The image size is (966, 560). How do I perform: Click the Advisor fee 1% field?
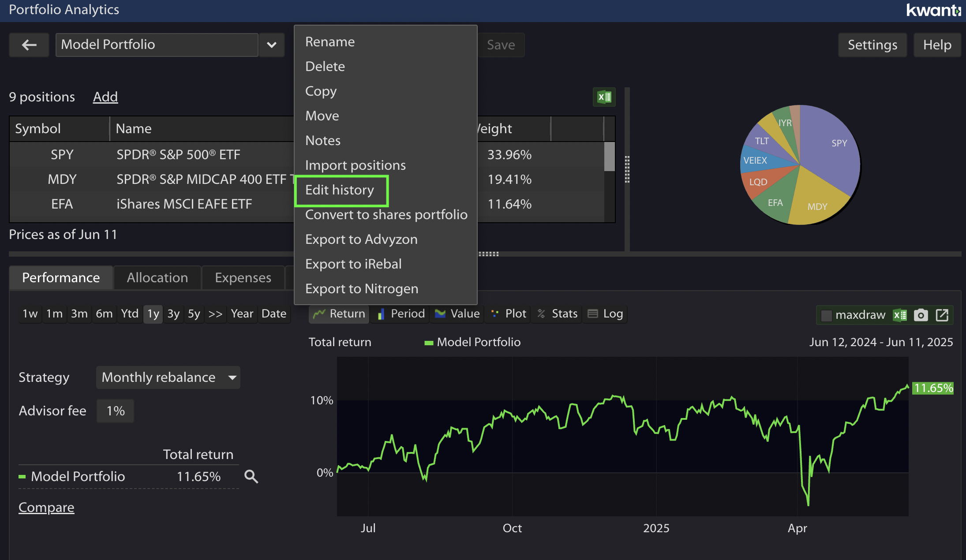pos(115,411)
